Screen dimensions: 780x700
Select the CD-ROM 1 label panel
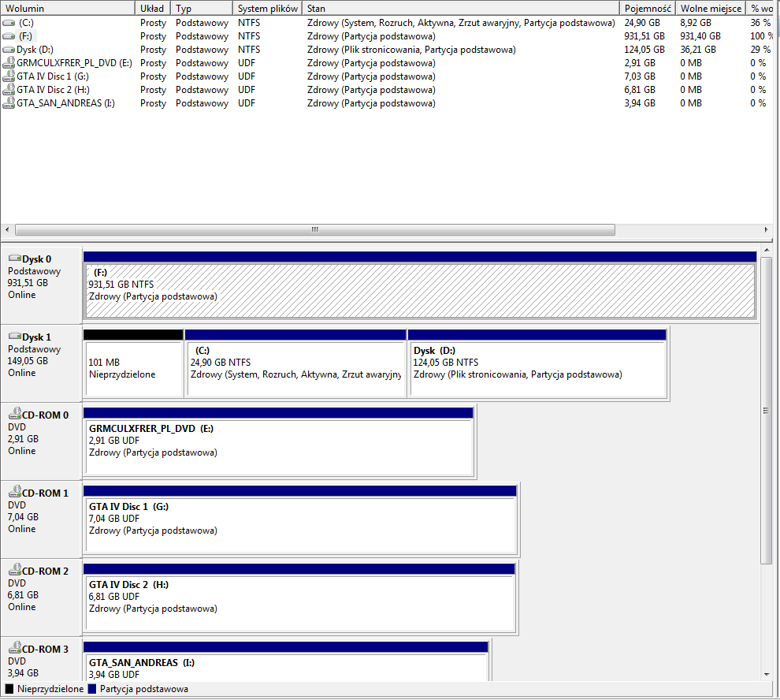click(41, 519)
